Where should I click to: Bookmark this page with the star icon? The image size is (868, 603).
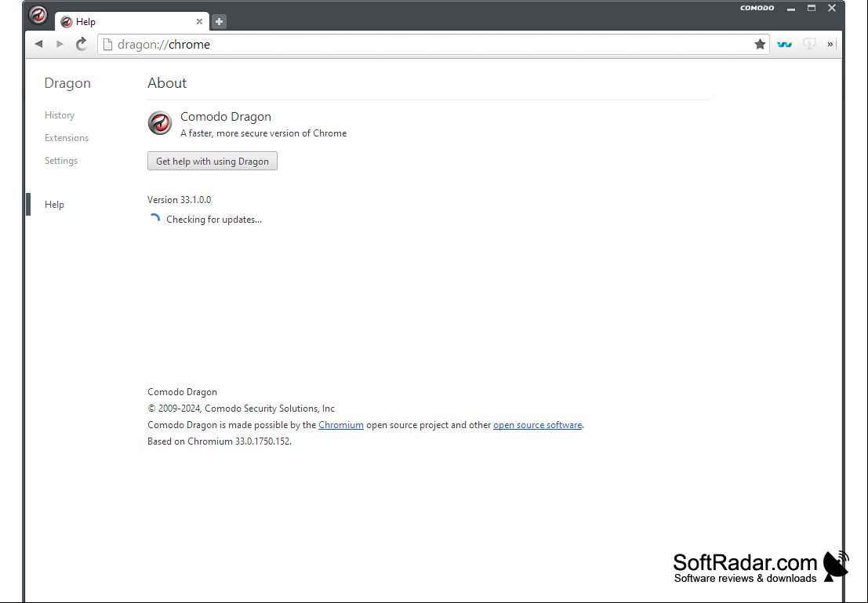click(760, 44)
